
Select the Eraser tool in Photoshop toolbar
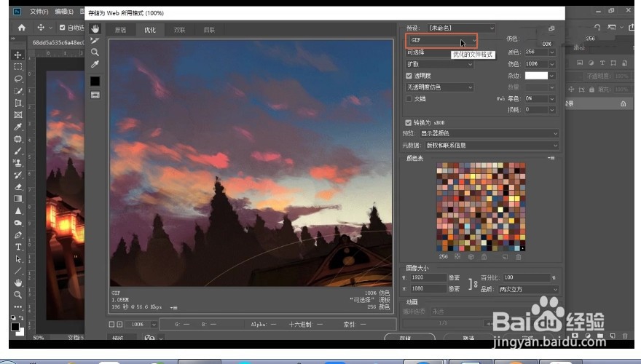[18, 186]
